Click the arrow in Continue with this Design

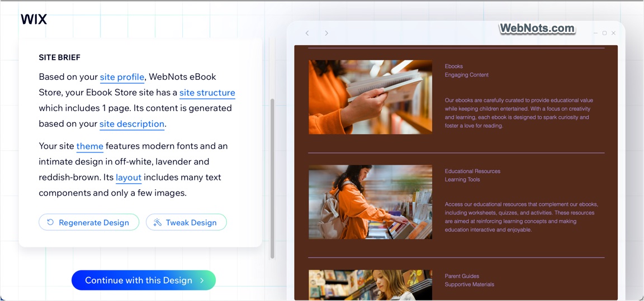pyautogui.click(x=202, y=280)
